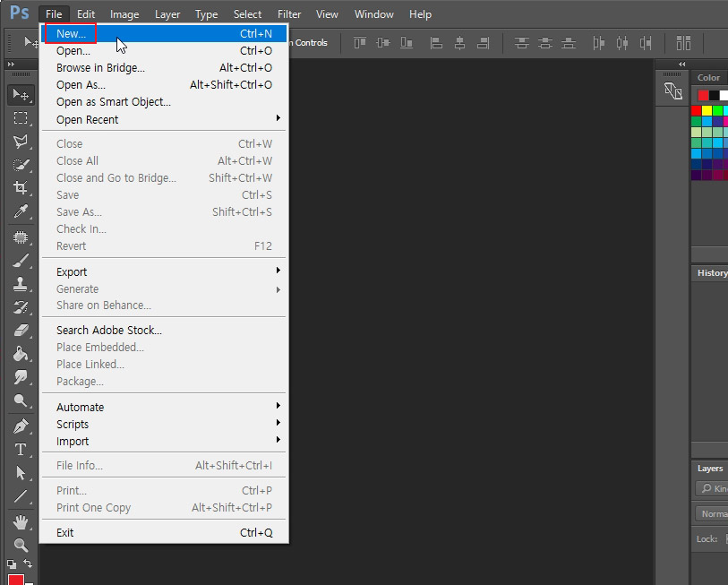Click the Align Vertical Centers icon

click(383, 43)
